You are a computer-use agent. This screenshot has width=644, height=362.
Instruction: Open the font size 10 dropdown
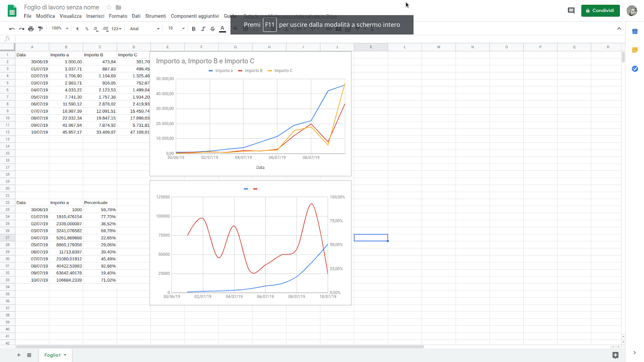tap(176, 28)
